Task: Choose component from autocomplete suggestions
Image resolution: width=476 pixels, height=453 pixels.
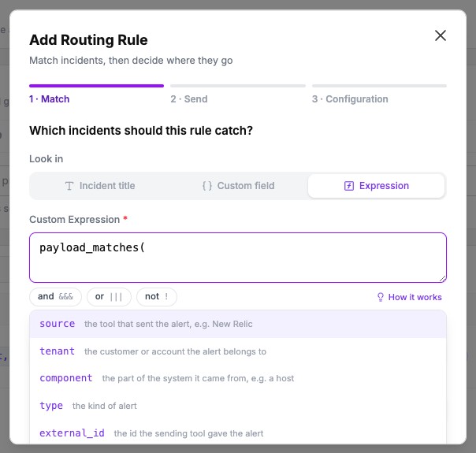Action: coord(238,378)
